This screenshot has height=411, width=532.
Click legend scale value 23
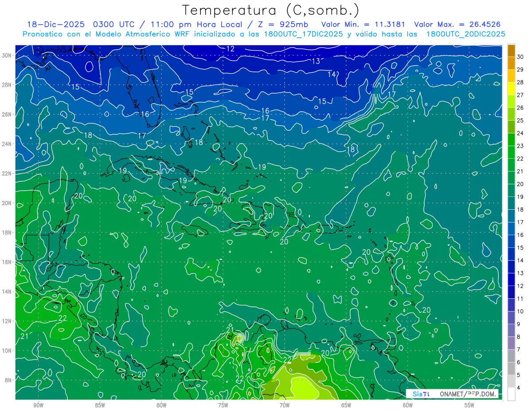520,146
